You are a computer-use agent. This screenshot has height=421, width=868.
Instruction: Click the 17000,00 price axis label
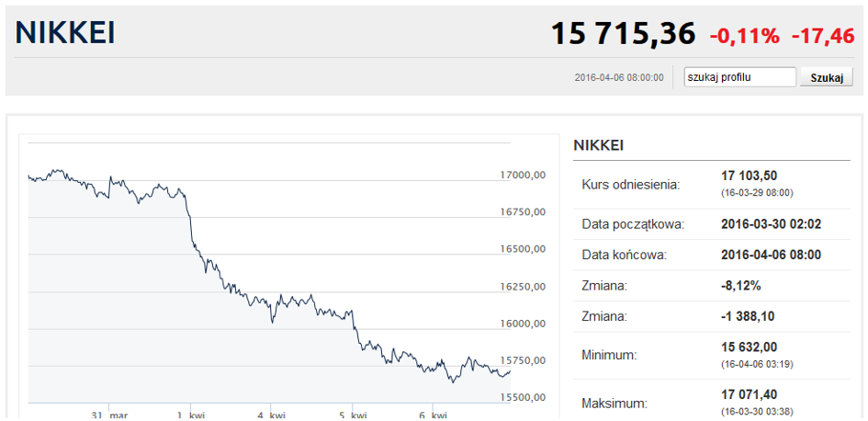[x=523, y=175]
